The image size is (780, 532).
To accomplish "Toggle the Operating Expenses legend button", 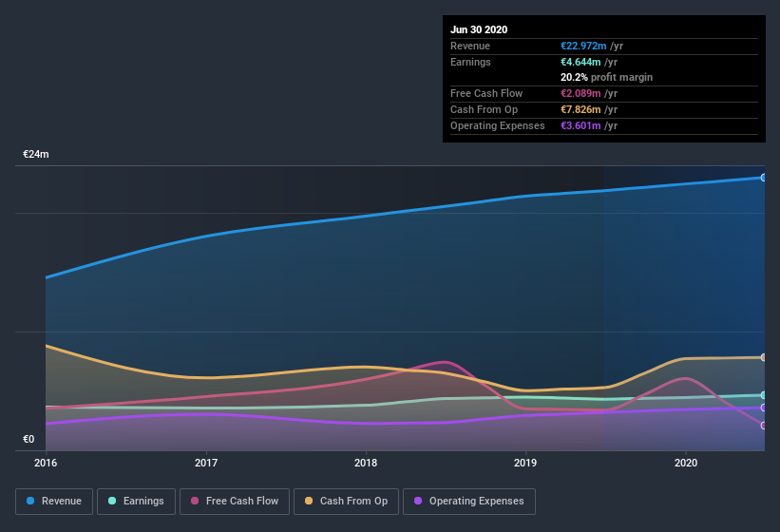I will 469,502.
